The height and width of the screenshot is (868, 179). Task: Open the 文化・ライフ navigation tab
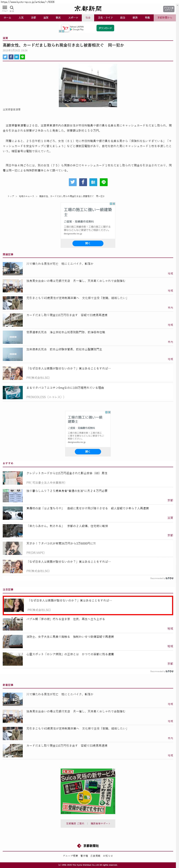coord(105,17)
